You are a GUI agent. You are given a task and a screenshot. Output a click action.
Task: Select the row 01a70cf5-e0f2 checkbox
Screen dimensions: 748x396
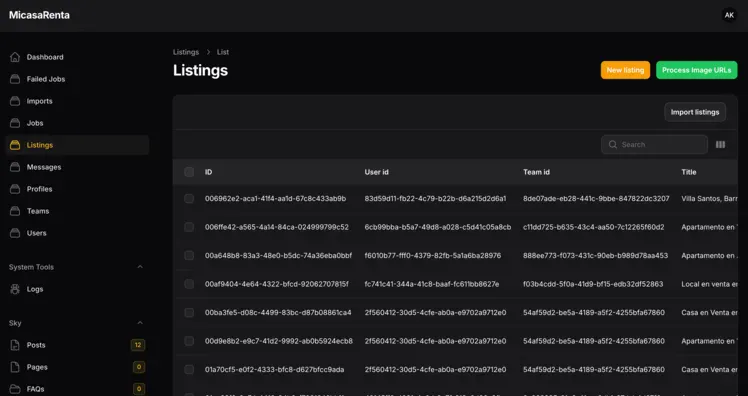coord(189,369)
